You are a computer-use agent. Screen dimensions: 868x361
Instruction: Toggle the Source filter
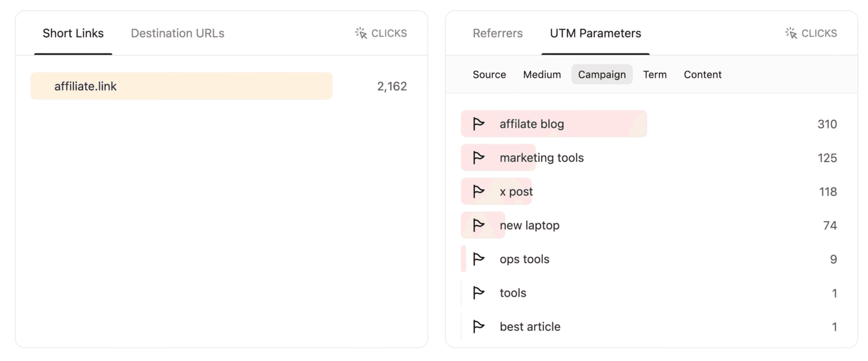click(x=489, y=74)
